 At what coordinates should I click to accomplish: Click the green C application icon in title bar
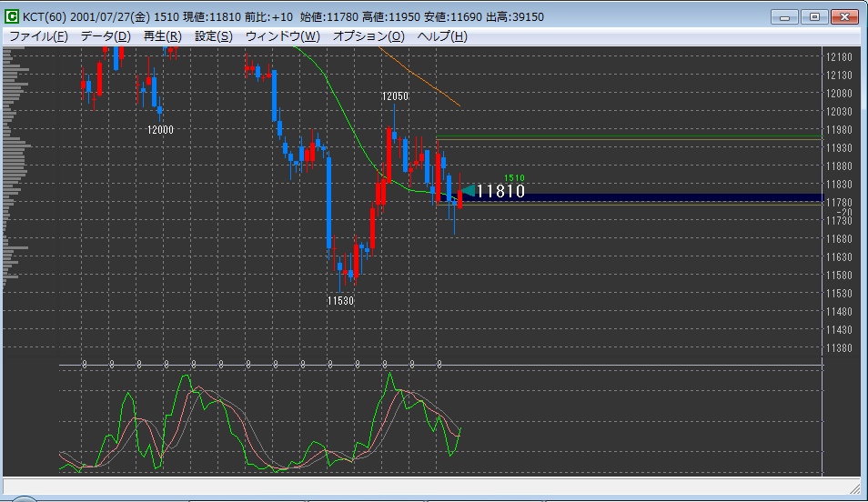pos(12,17)
